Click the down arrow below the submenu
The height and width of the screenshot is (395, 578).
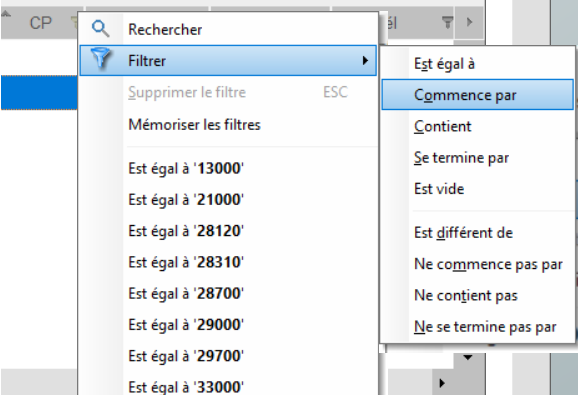467,357
